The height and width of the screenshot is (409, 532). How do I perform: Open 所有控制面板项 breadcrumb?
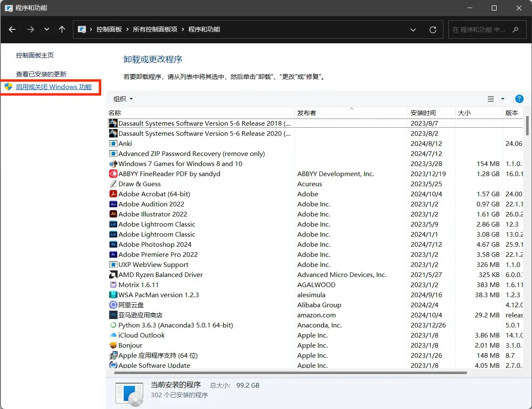[x=155, y=29]
